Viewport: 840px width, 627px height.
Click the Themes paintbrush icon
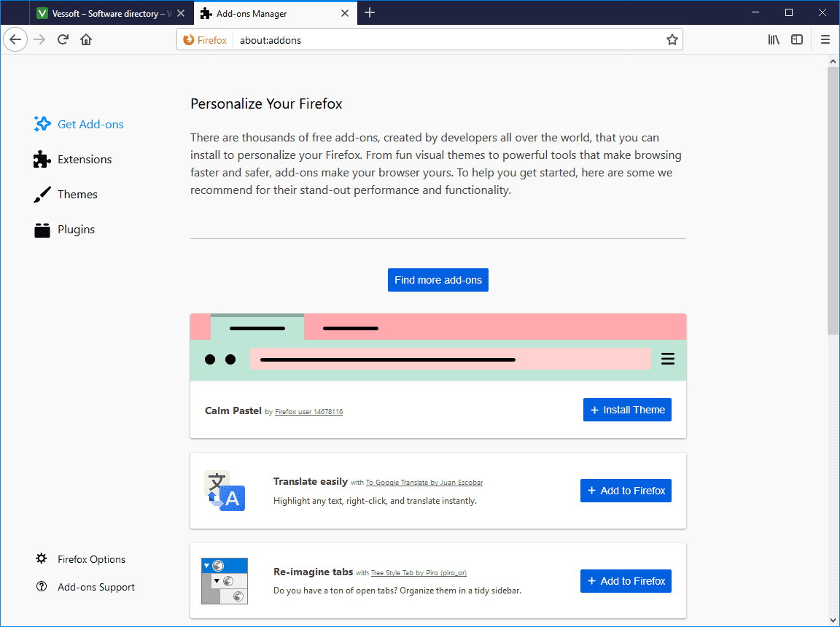click(x=42, y=195)
